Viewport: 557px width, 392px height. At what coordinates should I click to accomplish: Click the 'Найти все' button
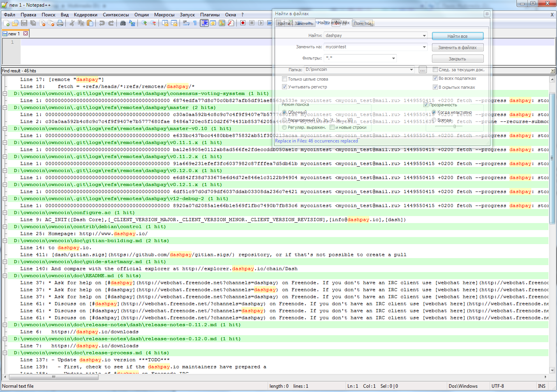[458, 36]
